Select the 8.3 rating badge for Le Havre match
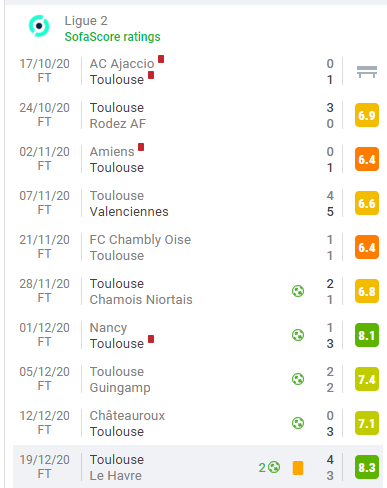Viewport: 387px width, 488px height. click(367, 467)
